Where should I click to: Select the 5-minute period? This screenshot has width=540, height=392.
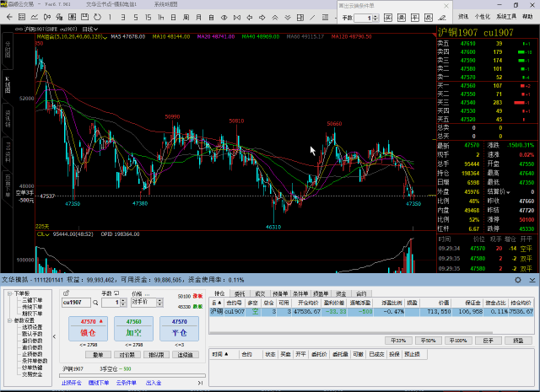pyautogui.click(x=136, y=17)
